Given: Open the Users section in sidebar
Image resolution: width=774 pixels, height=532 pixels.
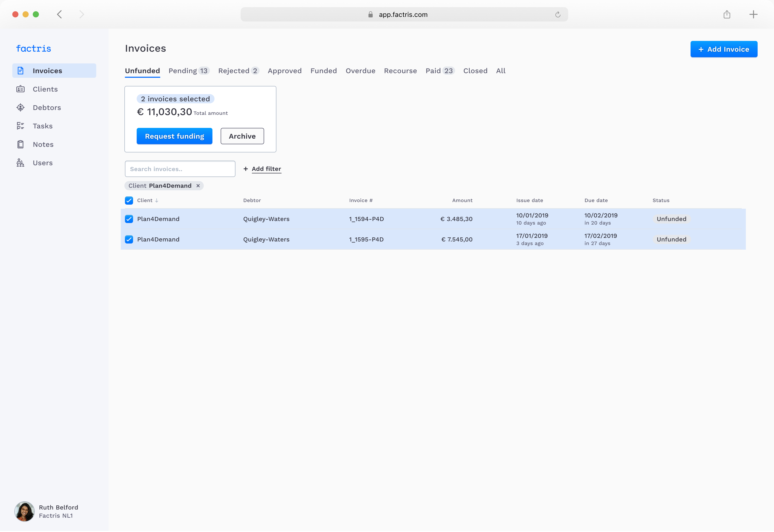Looking at the screenshot, I should (x=43, y=163).
